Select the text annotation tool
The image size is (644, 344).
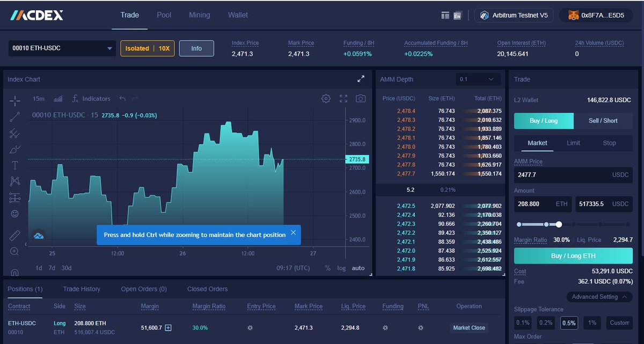[x=15, y=165]
